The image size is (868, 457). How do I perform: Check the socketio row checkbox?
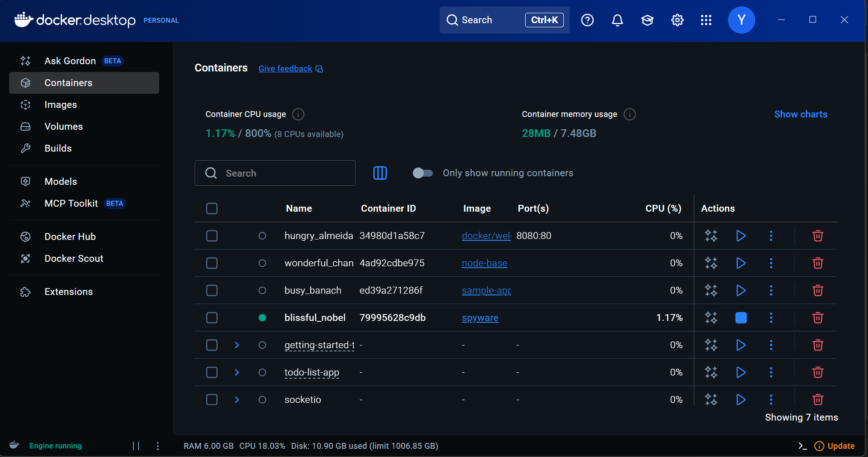coord(212,400)
